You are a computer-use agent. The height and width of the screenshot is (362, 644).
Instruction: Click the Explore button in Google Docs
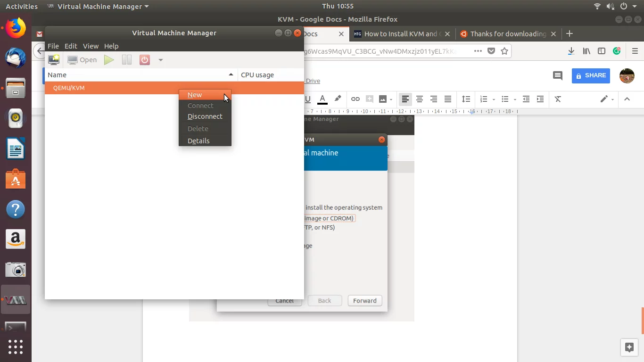pos(629,347)
